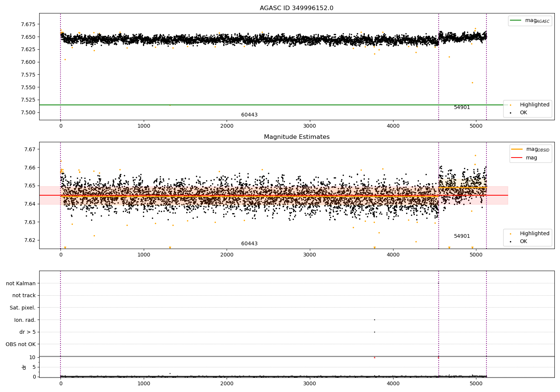This screenshot has width=560, height=392.
Task: Click y-axis tick '7.65' in middle plot
Action: click(x=30, y=186)
